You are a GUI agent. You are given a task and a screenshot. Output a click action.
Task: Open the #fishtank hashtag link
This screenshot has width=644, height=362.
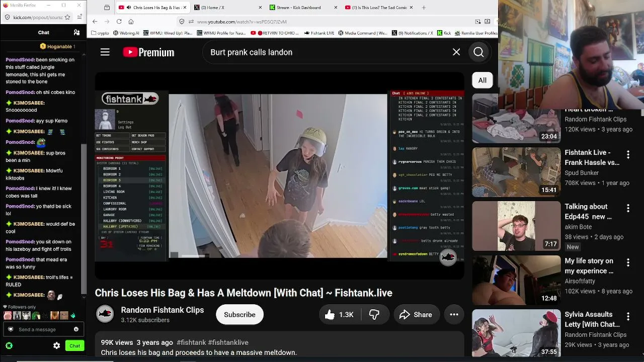click(x=191, y=342)
